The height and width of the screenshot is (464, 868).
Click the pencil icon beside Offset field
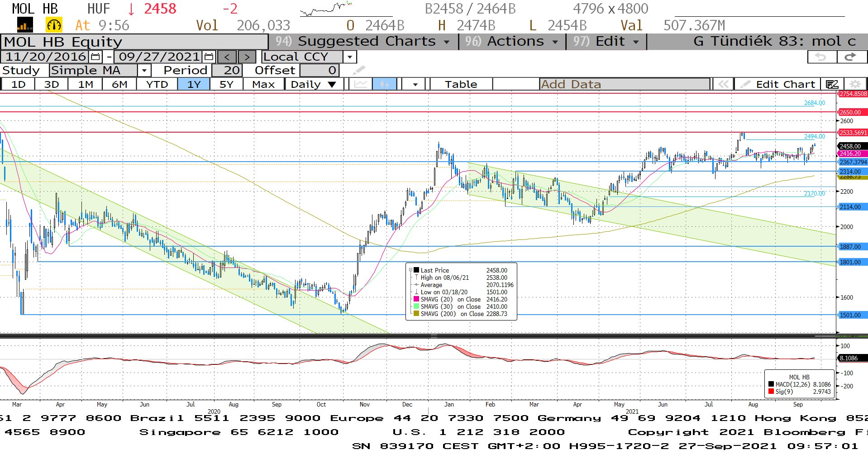pos(359,70)
